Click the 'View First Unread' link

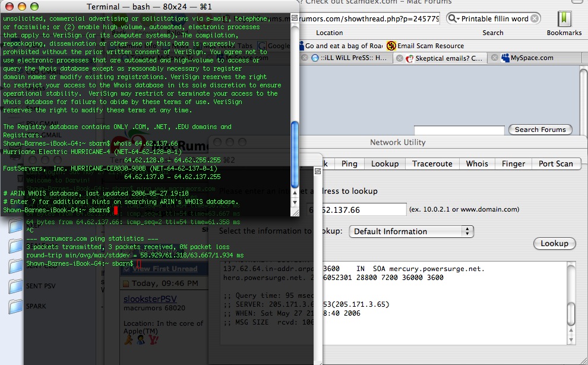pos(165,269)
